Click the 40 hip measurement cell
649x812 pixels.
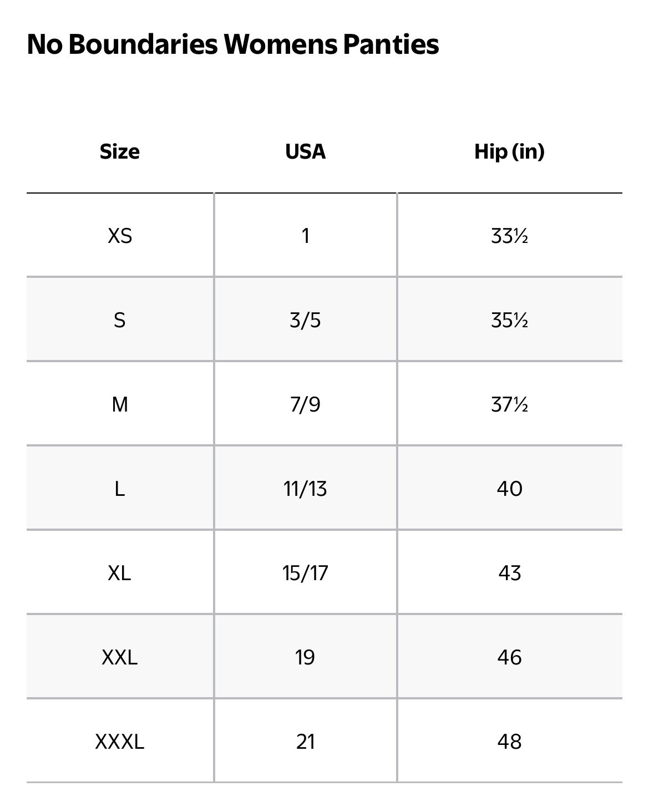(x=509, y=489)
